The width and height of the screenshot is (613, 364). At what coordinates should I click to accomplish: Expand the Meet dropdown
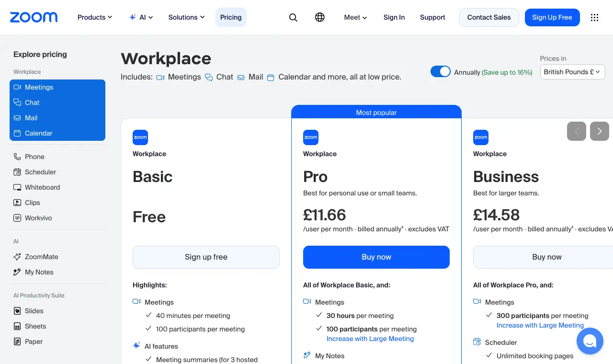355,17
